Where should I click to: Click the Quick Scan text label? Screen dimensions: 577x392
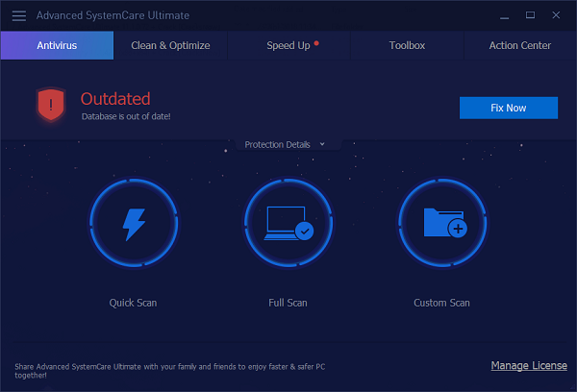point(134,303)
